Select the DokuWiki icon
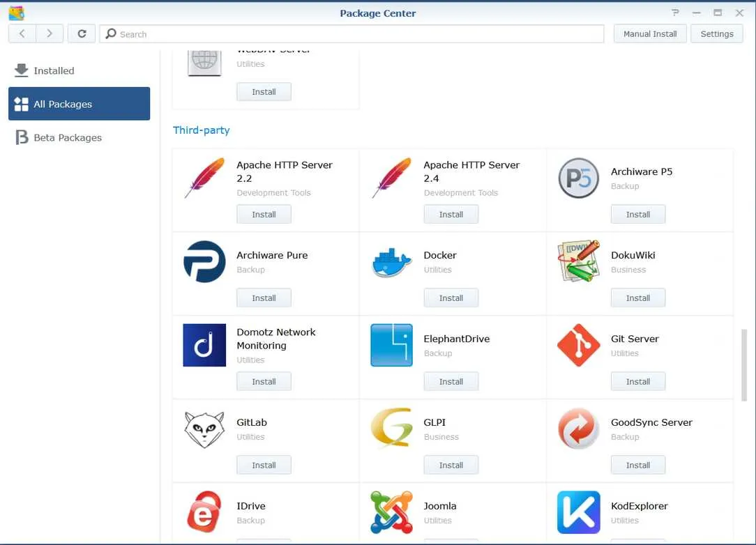The image size is (756, 545). pyautogui.click(x=577, y=261)
